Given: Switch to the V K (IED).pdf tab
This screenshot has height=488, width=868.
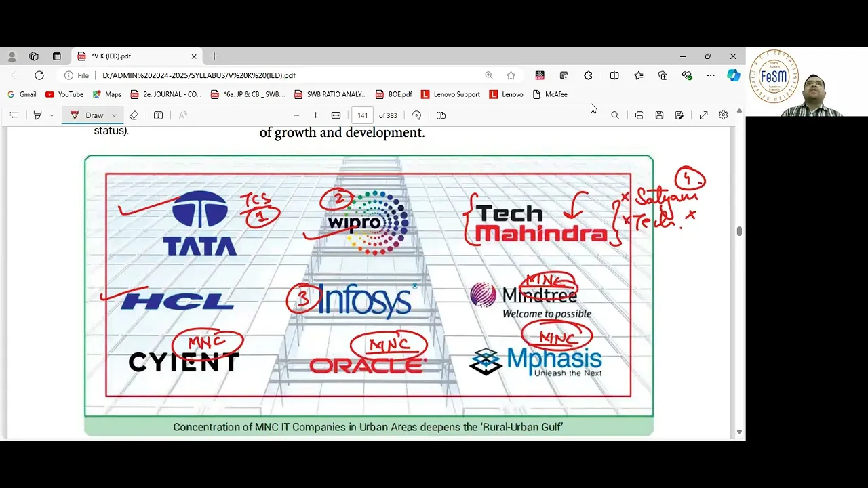Looking at the screenshot, I should click(x=136, y=56).
